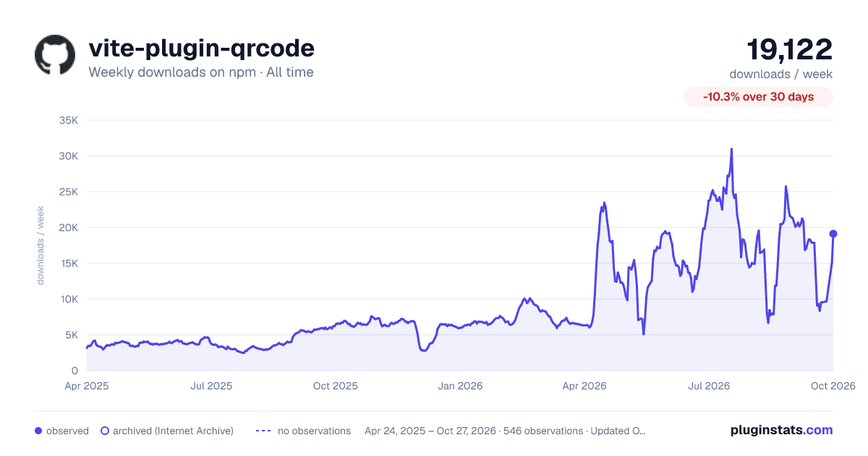
Task: Click the Apr 2026 x-axis label
Action: (584, 386)
